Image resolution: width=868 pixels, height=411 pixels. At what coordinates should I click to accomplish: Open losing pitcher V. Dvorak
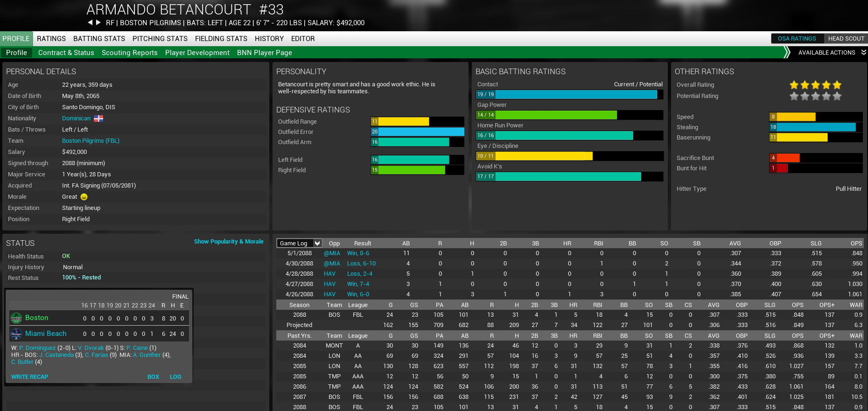(91, 348)
